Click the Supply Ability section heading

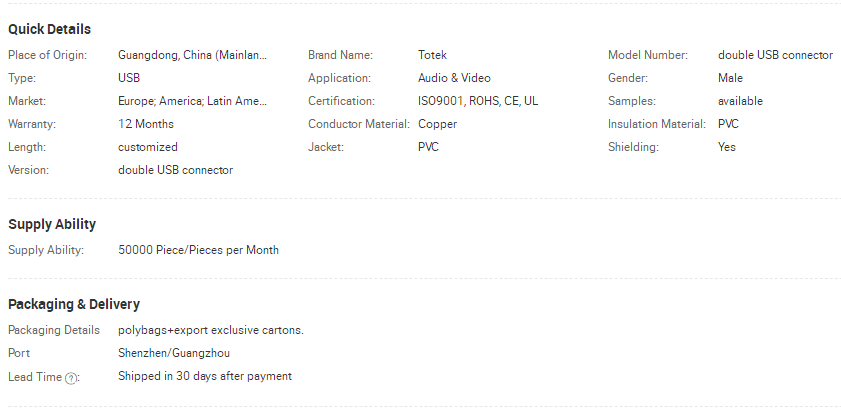52,224
